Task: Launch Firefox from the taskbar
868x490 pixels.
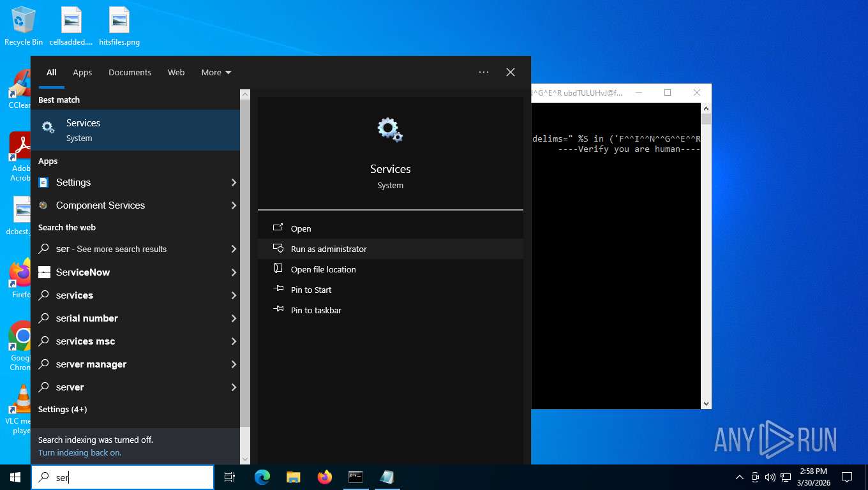Action: tap(324, 477)
